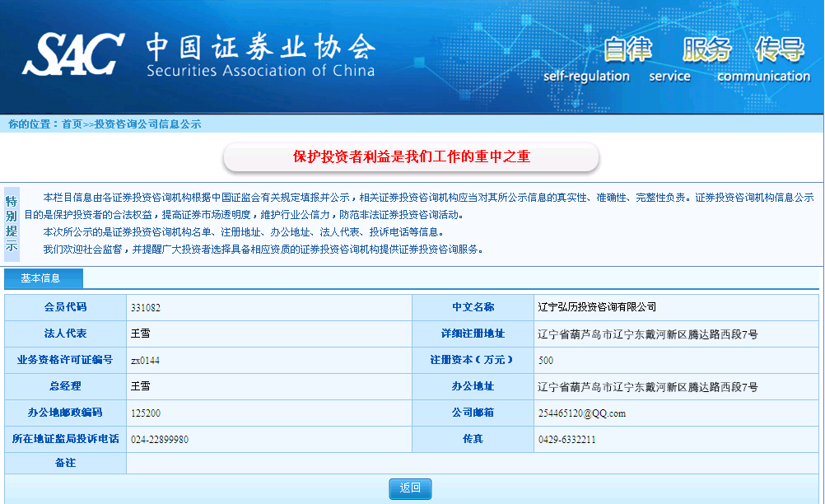
Task: Select license number zx0144
Action: point(145,361)
